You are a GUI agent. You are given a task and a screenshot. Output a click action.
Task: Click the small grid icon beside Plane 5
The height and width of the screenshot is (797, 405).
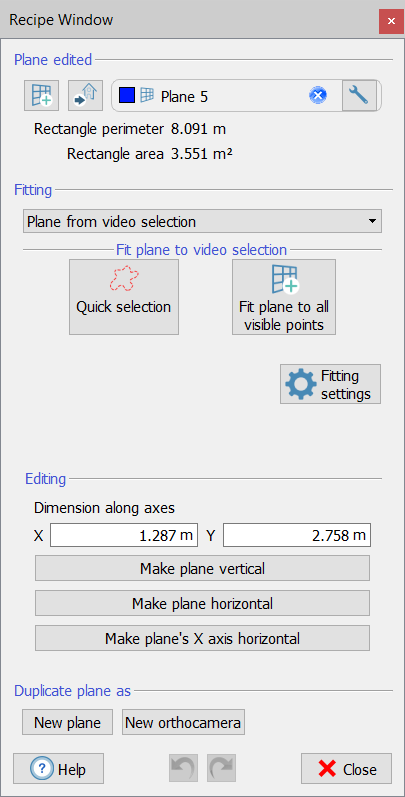click(147, 95)
